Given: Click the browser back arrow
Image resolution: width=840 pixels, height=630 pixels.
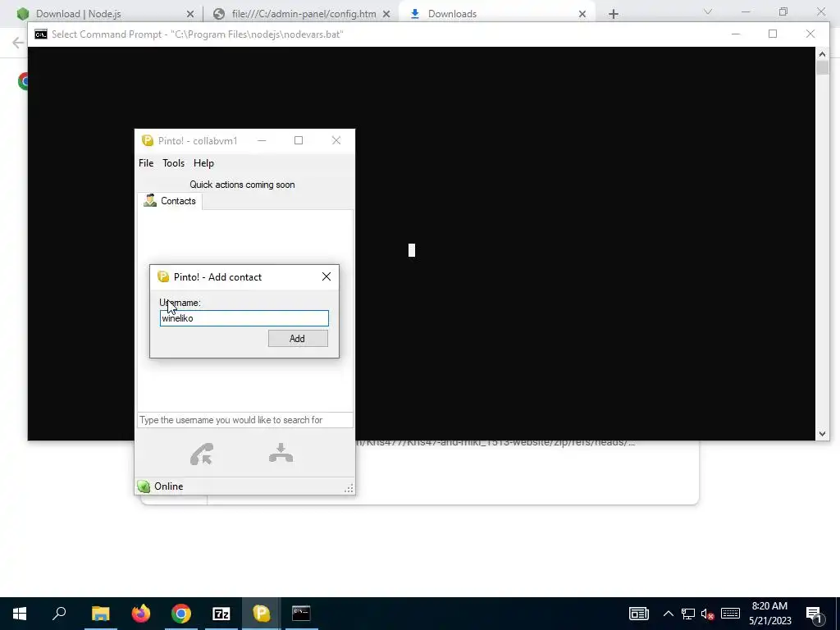Looking at the screenshot, I should pyautogui.click(x=18, y=43).
